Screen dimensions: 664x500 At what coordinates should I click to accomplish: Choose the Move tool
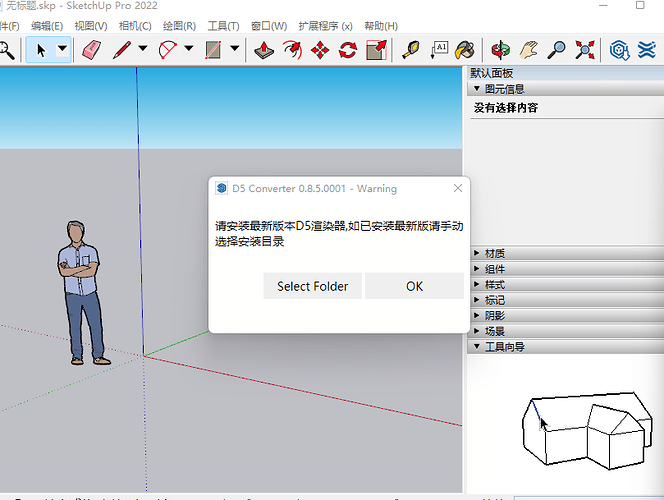320,50
